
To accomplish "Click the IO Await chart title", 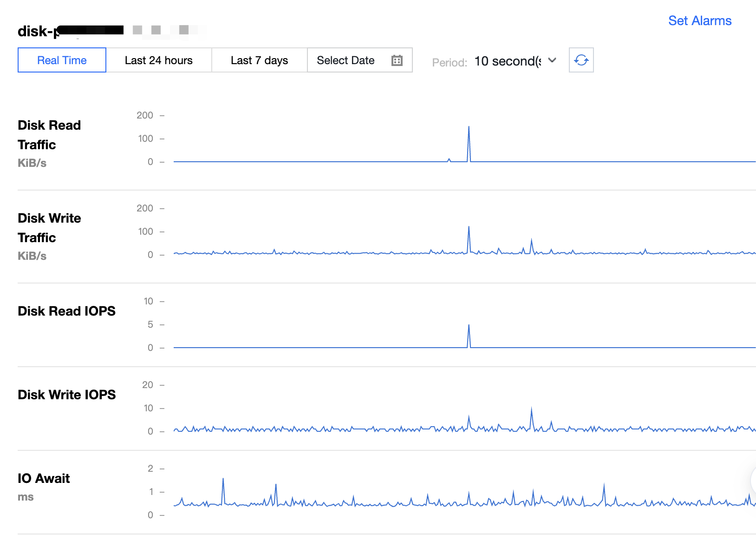I will pos(44,478).
